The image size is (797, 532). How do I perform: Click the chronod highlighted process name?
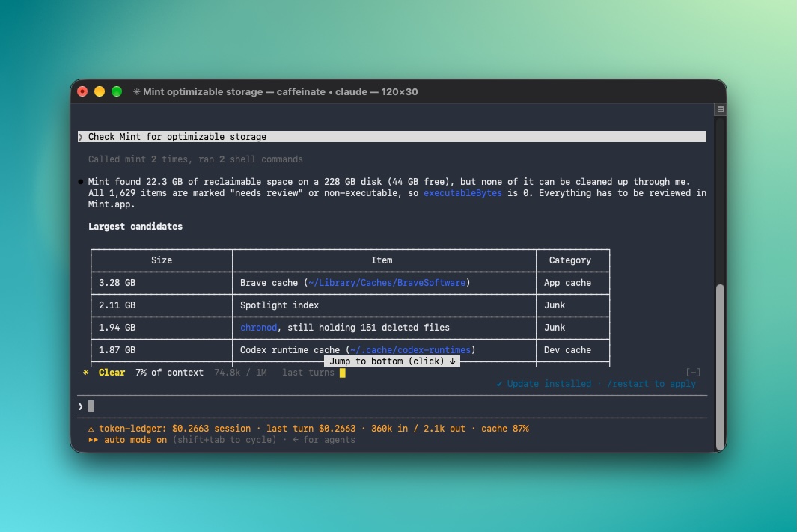pos(259,328)
